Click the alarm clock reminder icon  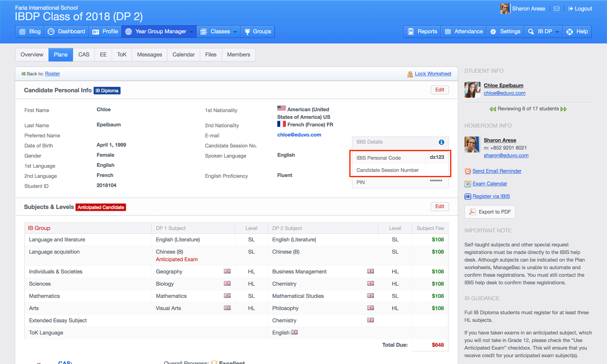click(x=468, y=171)
